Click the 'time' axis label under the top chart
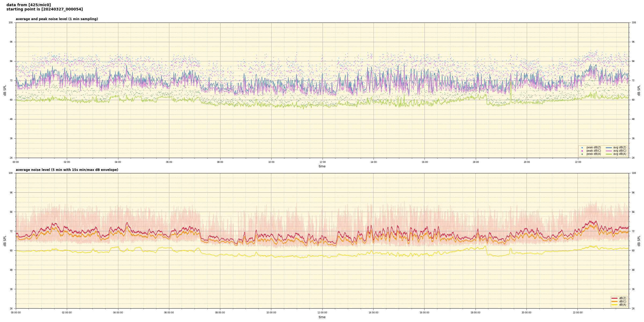Image resolution: width=644 pixels, height=322 pixels. click(322, 166)
